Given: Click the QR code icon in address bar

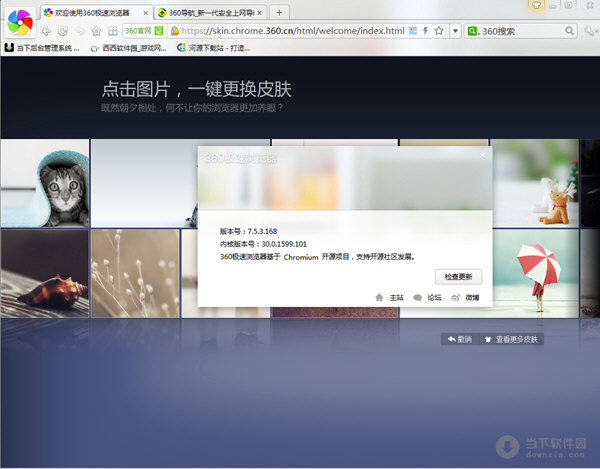Looking at the screenshot, I should [413, 31].
